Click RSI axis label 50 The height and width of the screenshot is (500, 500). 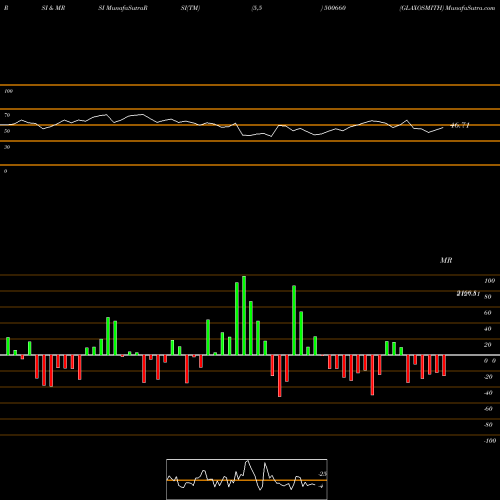7,131
